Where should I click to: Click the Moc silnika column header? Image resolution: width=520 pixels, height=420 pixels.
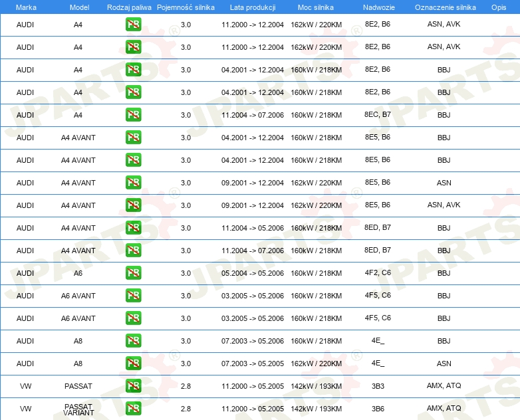[316, 7]
